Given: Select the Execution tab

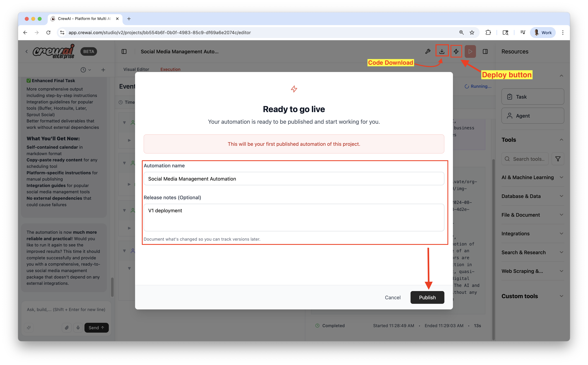Looking at the screenshot, I should pos(170,69).
